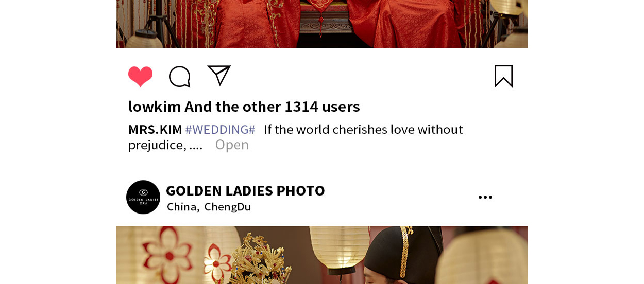
Task: Open the lower photo with paper lanterns
Action: point(322,255)
